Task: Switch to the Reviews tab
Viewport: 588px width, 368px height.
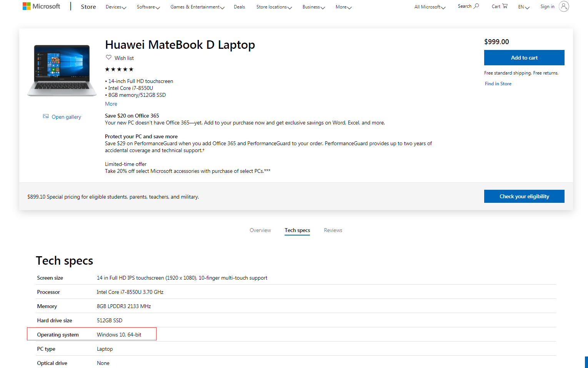Action: click(333, 230)
